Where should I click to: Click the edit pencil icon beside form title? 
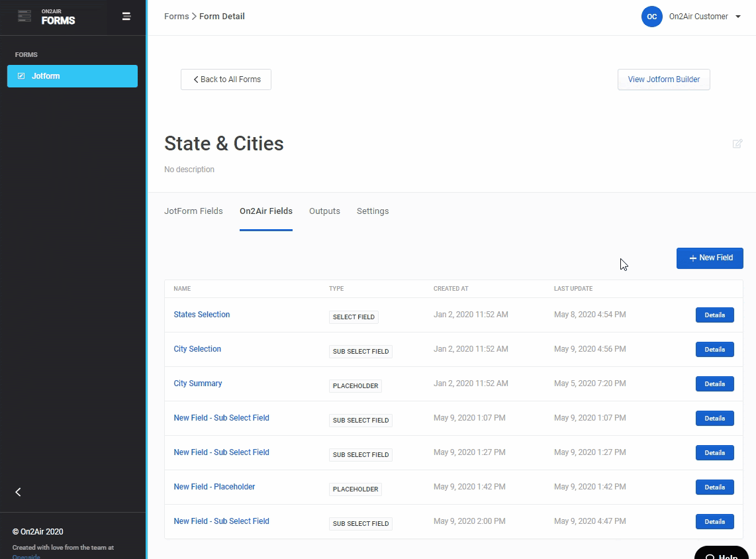(x=737, y=144)
